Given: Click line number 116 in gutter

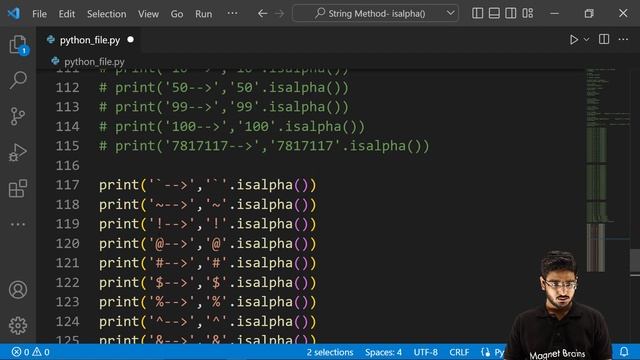Looking at the screenshot, I should pos(67,166).
